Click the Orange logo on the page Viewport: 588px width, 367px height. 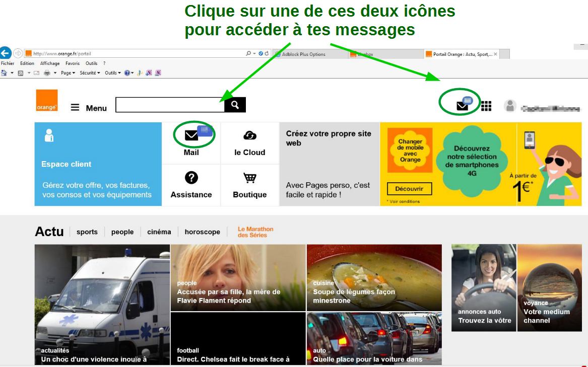(x=47, y=101)
